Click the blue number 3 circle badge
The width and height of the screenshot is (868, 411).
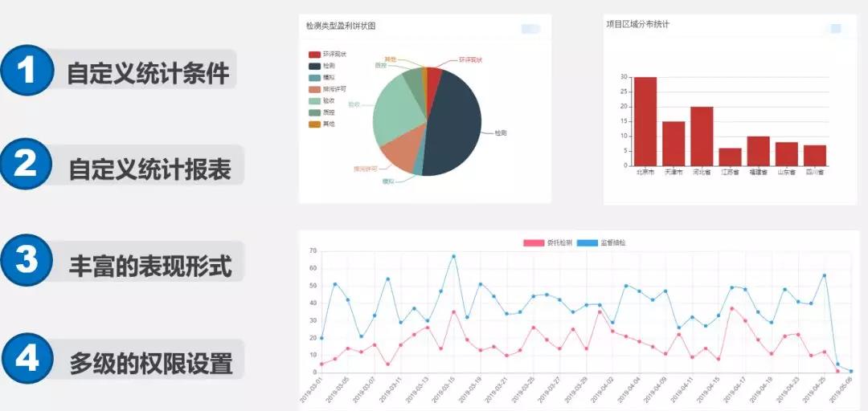27,260
